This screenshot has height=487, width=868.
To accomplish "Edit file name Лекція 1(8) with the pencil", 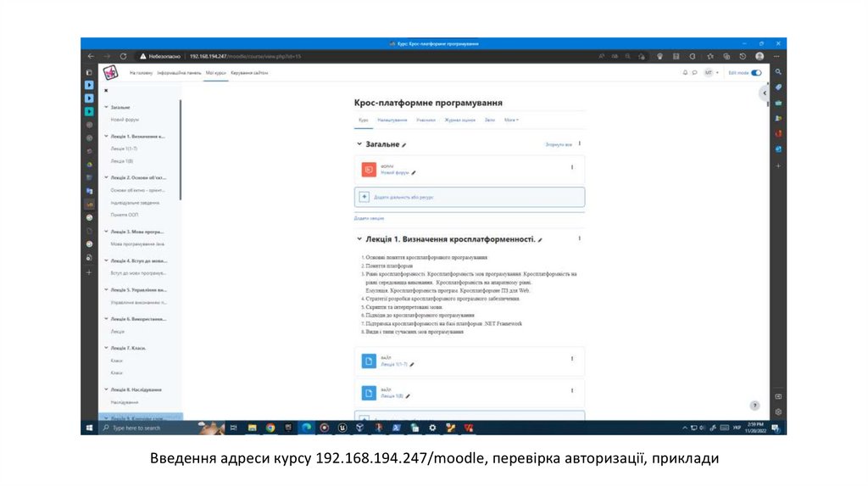I will (408, 396).
